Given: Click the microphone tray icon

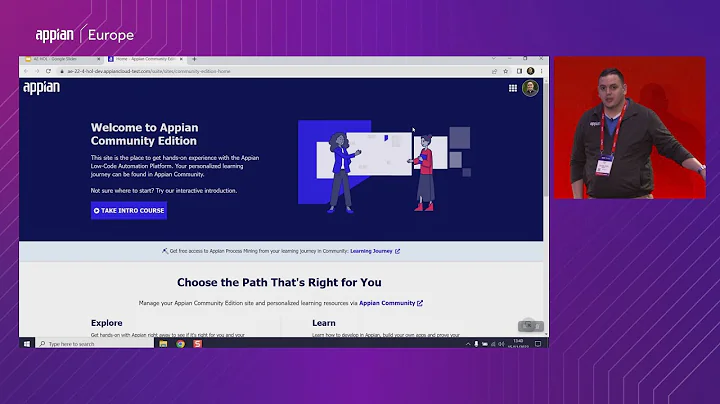Looking at the screenshot, I should [x=476, y=344].
